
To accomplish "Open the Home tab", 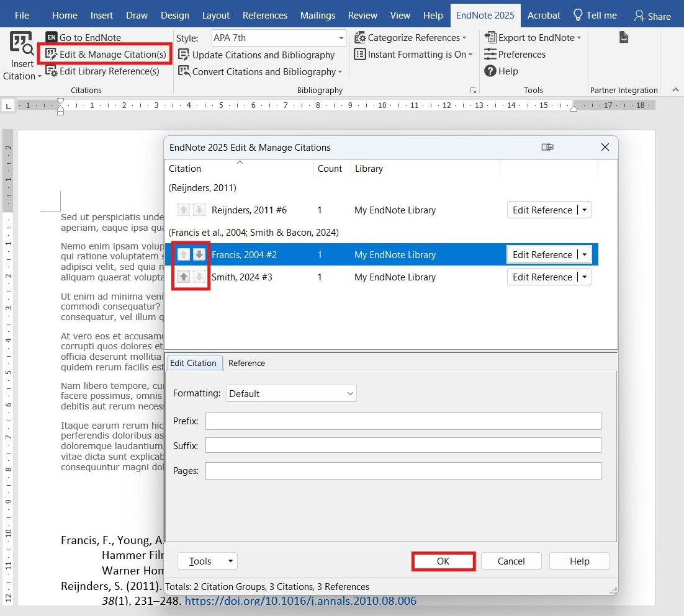I will (65, 16).
